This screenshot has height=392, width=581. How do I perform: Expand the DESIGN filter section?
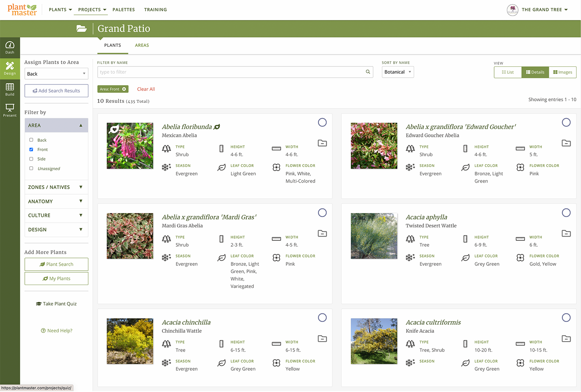56,229
